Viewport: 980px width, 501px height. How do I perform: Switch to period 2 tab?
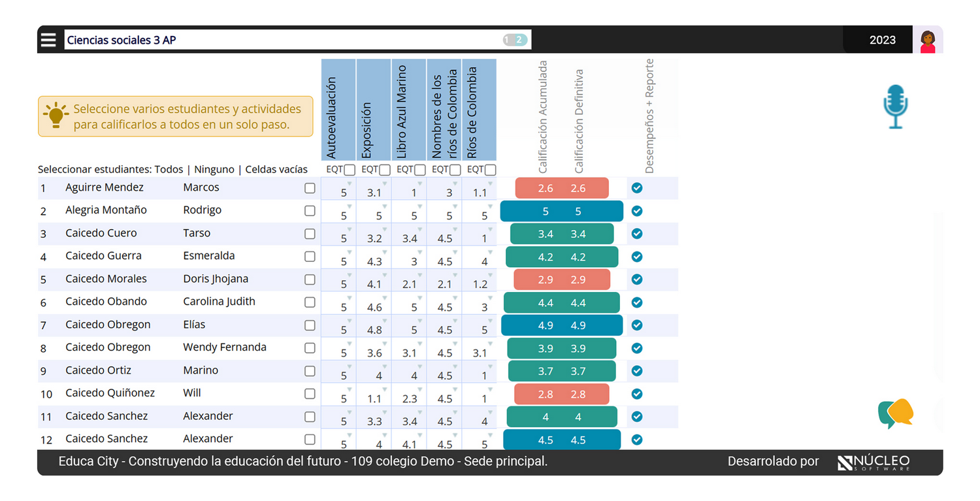[x=519, y=40]
